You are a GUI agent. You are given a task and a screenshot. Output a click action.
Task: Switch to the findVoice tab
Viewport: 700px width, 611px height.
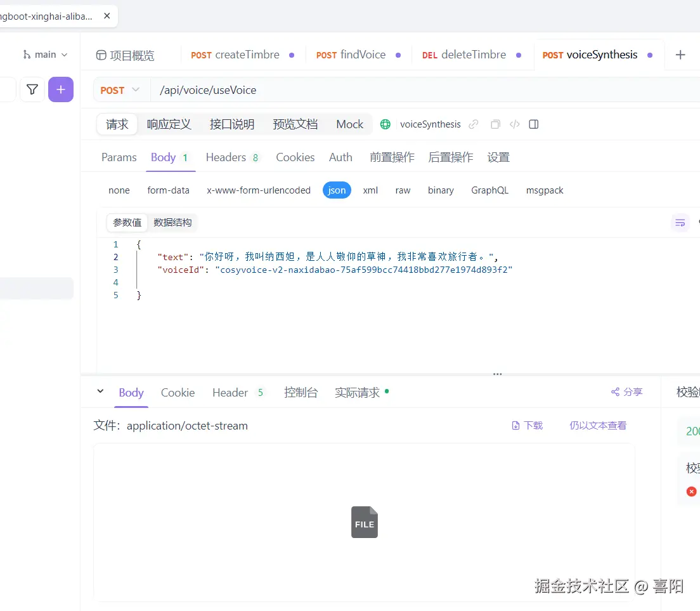point(358,55)
